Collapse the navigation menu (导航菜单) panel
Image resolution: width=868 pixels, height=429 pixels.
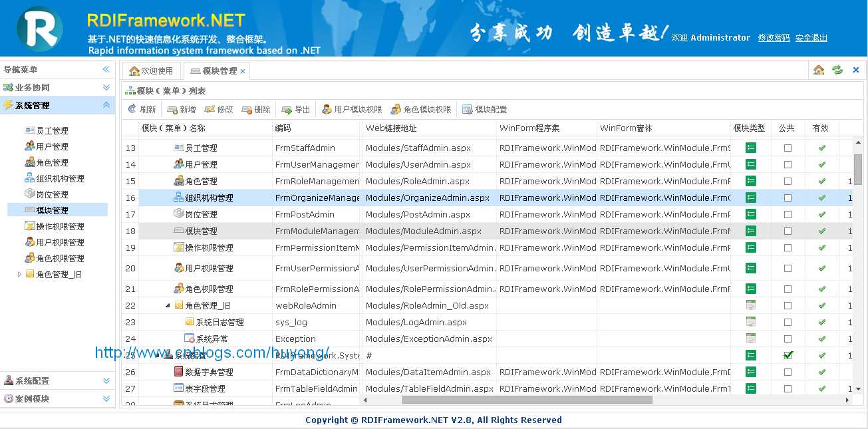point(106,69)
